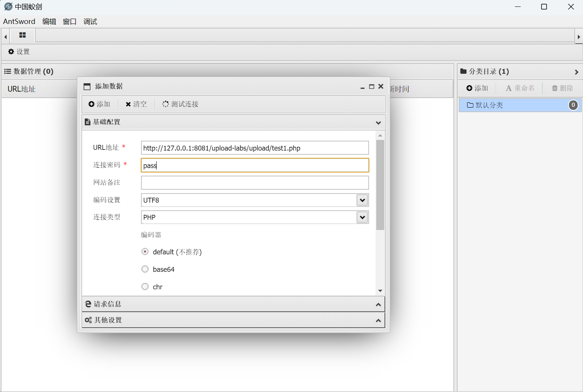The width and height of the screenshot is (583, 392).
Task: Click the 添加 button in dialog toolbar
Action: tap(99, 104)
